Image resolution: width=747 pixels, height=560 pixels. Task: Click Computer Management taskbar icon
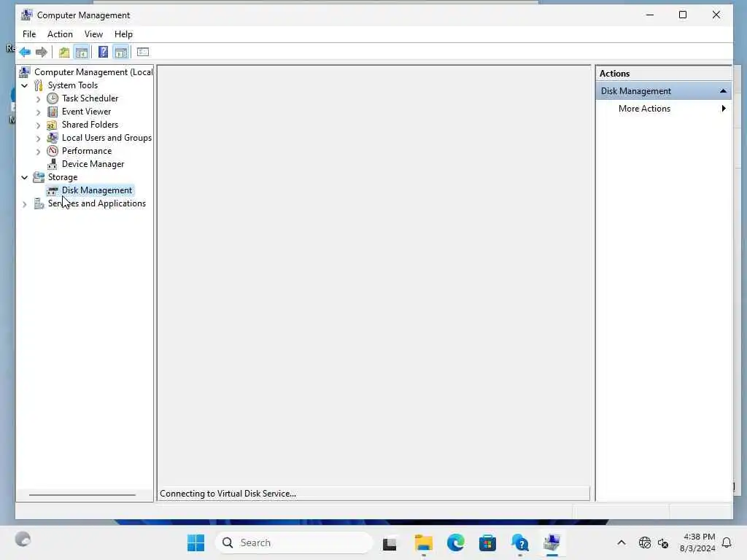click(551, 542)
